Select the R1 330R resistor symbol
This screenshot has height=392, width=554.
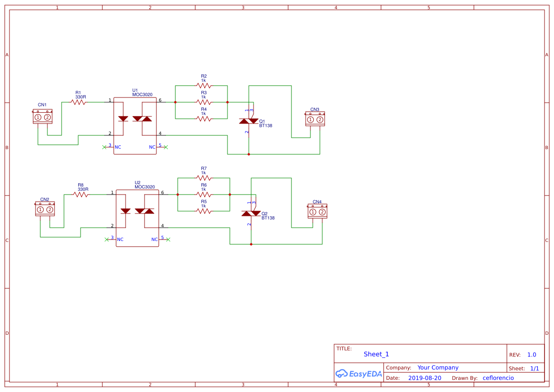coord(80,102)
